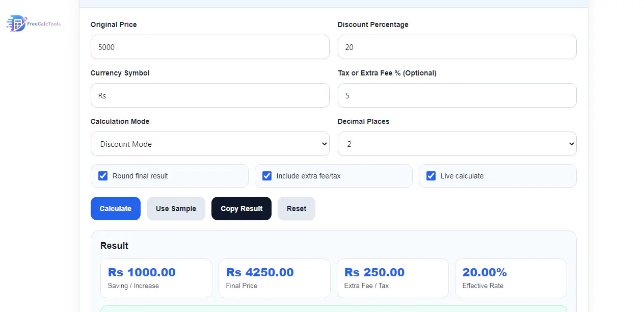Click the Use Sample button

point(176,209)
